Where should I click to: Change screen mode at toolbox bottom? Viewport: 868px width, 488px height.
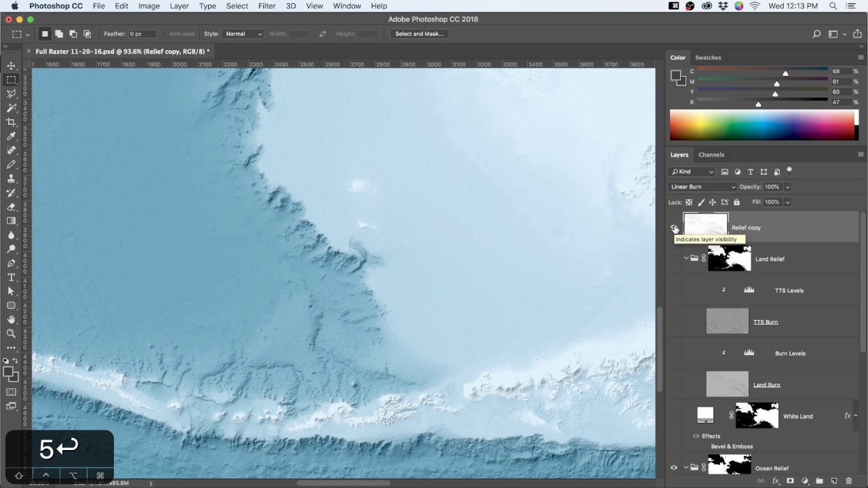(x=11, y=407)
